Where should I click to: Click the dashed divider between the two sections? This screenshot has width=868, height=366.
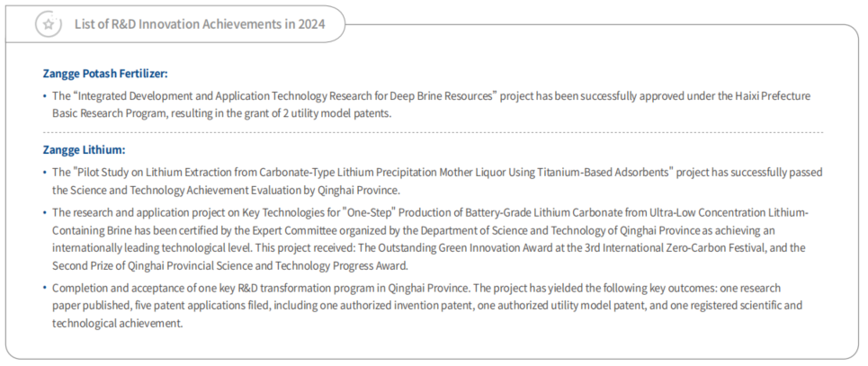coord(433,132)
